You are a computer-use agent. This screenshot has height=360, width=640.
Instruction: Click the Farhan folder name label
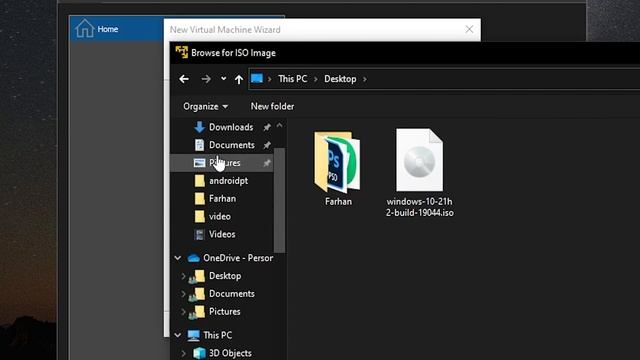tap(338, 202)
